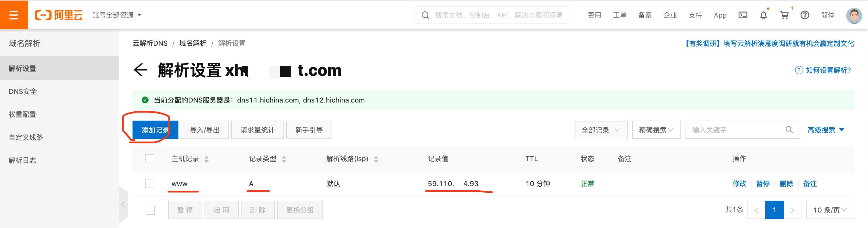Open the orange hamburger menu
Viewport: 868px width, 228px height.
click(x=14, y=15)
